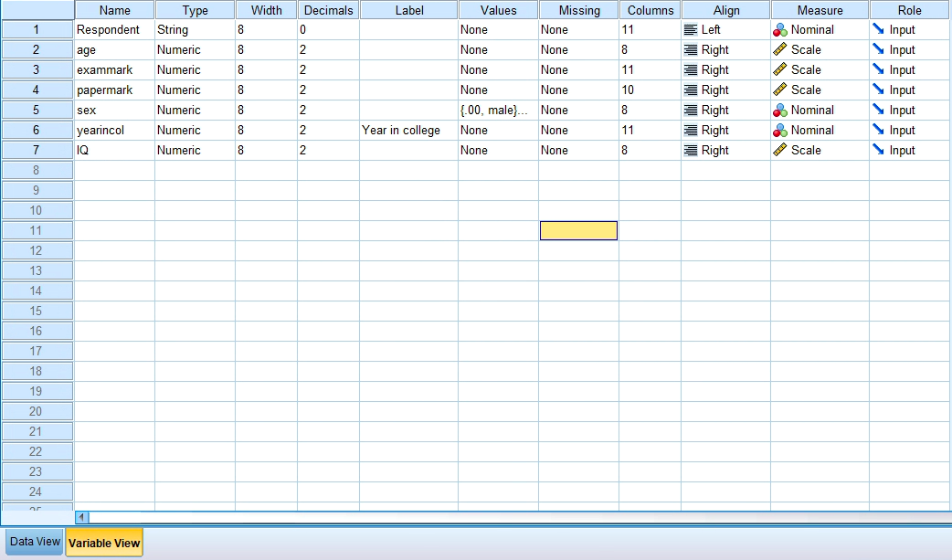
Task: Click the Width column header
Action: [x=267, y=10]
